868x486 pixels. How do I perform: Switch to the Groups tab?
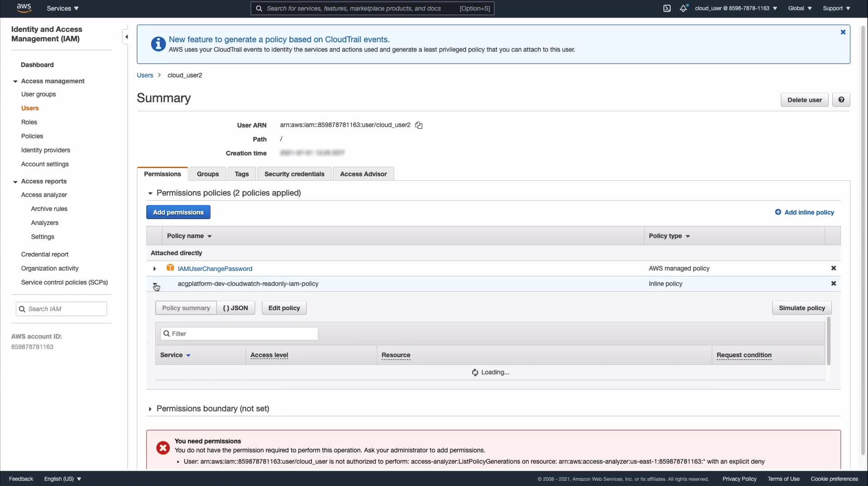pyautogui.click(x=208, y=174)
